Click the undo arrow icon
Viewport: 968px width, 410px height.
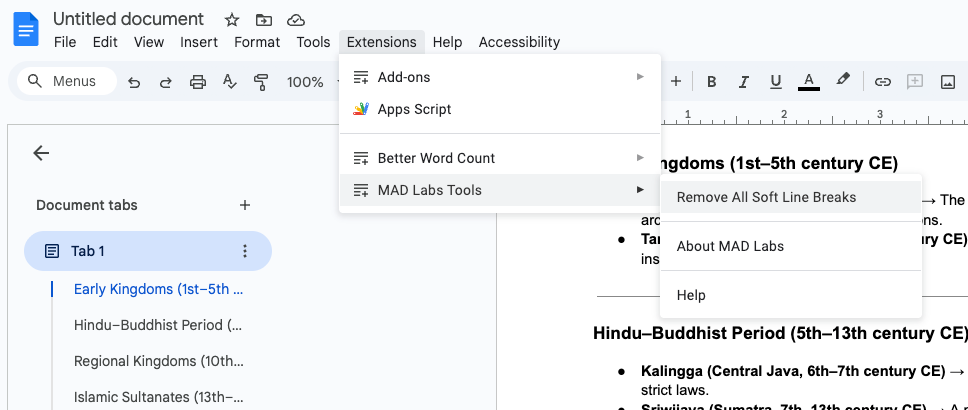[x=134, y=82]
